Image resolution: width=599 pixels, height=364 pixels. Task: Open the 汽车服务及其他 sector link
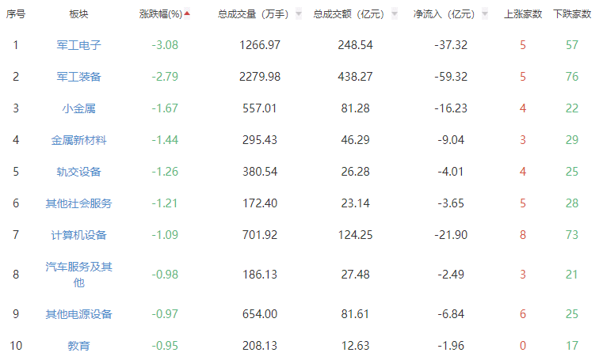click(x=78, y=275)
